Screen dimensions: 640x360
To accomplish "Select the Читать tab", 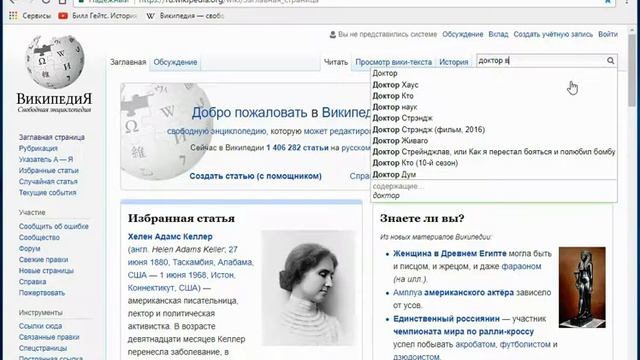I will click(x=336, y=62).
